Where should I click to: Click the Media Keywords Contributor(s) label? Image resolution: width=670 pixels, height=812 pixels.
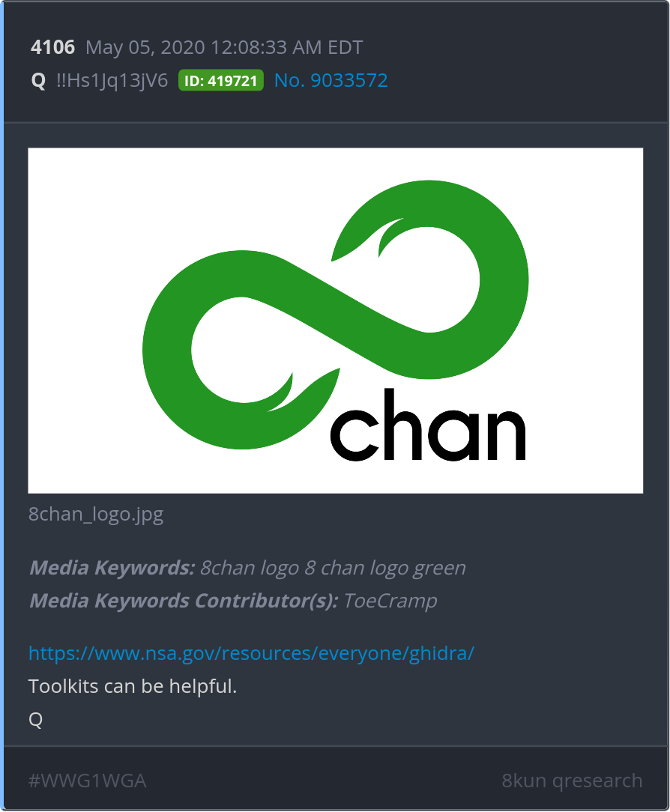tap(184, 601)
